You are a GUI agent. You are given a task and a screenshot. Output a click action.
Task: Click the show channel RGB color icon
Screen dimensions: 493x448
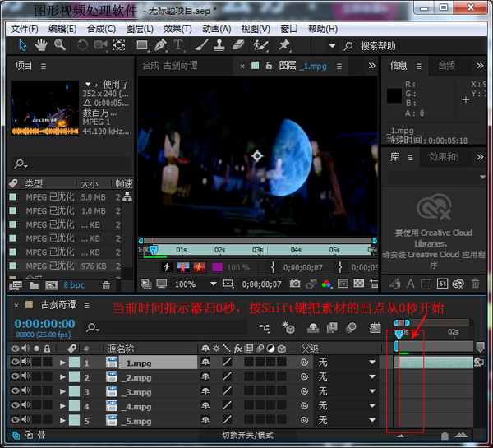pyautogui.click(x=327, y=284)
